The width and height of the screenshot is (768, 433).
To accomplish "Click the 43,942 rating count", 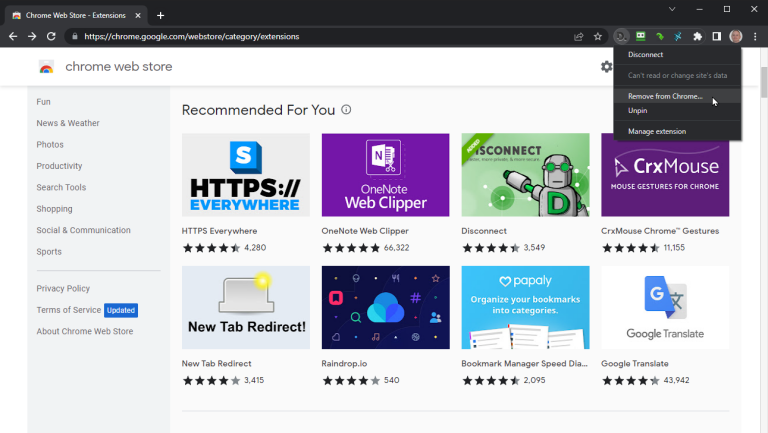I will (x=676, y=381).
